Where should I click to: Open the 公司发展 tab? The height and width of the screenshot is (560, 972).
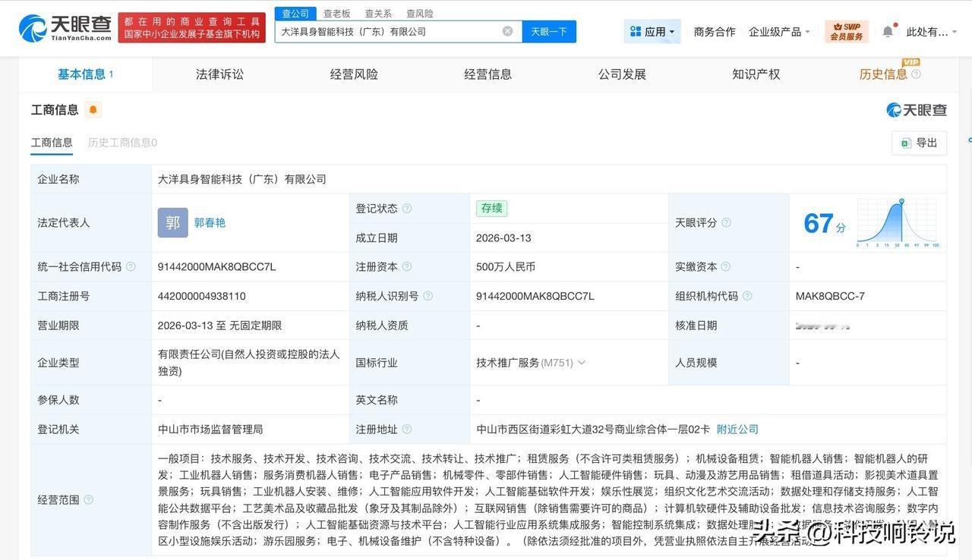coord(622,74)
